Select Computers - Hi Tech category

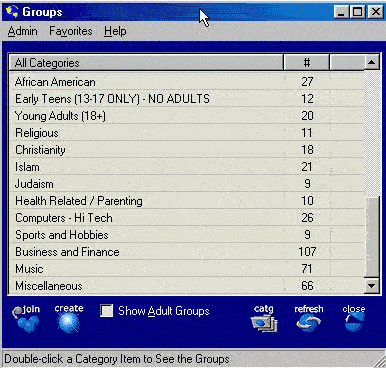187,218
